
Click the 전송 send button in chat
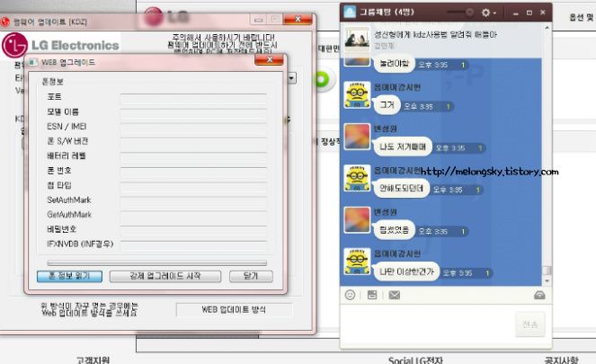pos(529,324)
